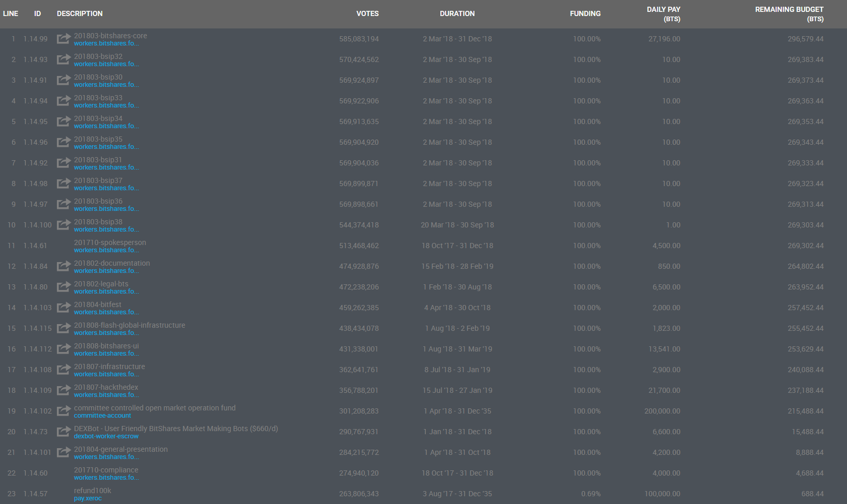Open workers.bitshares.fo link under 201710-compliance
The width and height of the screenshot is (847, 504).
tap(106, 478)
